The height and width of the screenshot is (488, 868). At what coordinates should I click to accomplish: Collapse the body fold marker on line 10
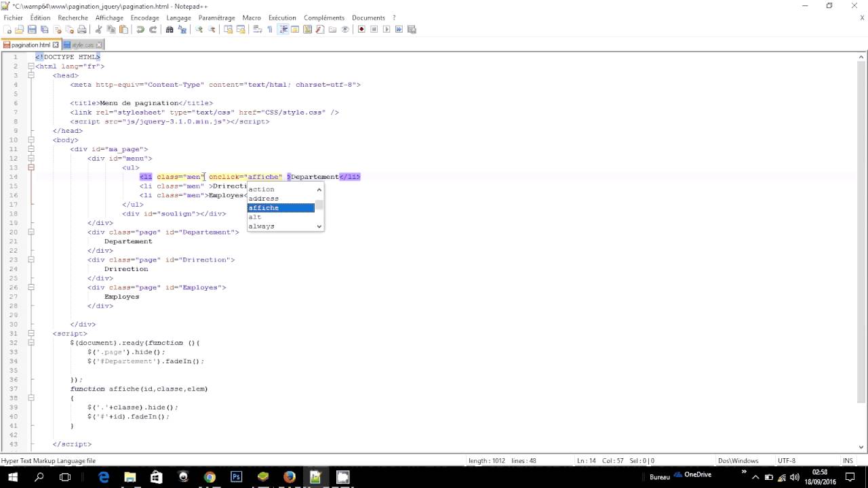pos(31,140)
